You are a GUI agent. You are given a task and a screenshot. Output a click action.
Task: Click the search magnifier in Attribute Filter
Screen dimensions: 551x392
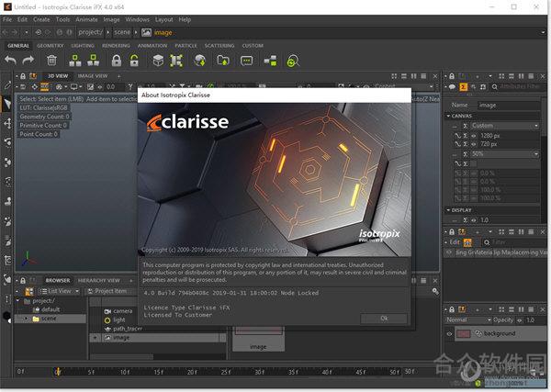(x=494, y=87)
